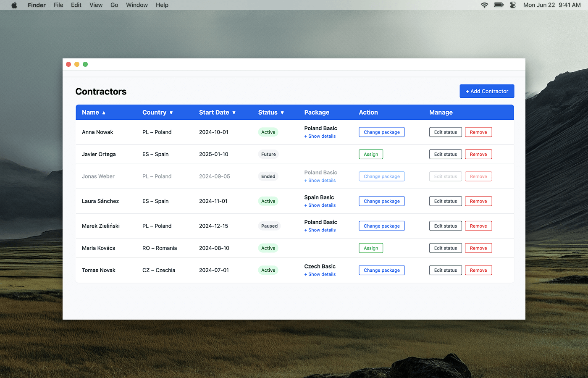This screenshot has height=378, width=588.
Task: Click the battery status icon
Action: coord(499,5)
